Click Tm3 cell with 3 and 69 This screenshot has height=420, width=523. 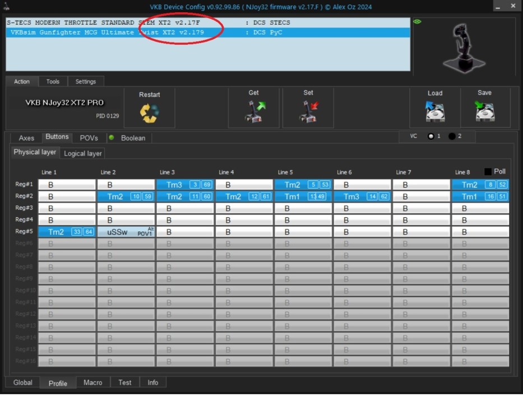185,185
